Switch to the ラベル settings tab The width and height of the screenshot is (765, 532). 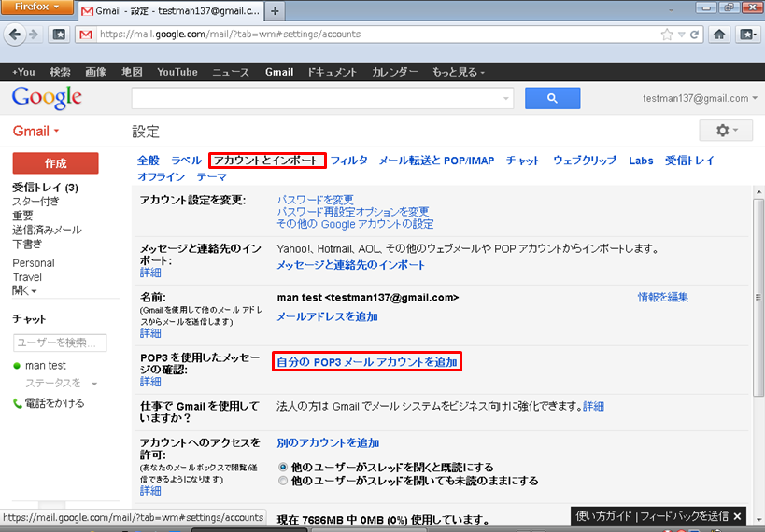coord(187,161)
